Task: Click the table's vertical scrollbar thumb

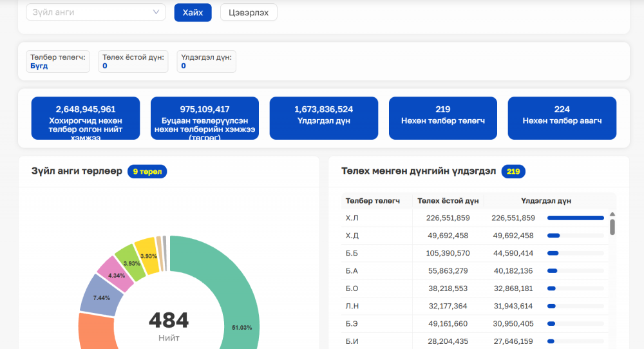Action: tap(612, 227)
